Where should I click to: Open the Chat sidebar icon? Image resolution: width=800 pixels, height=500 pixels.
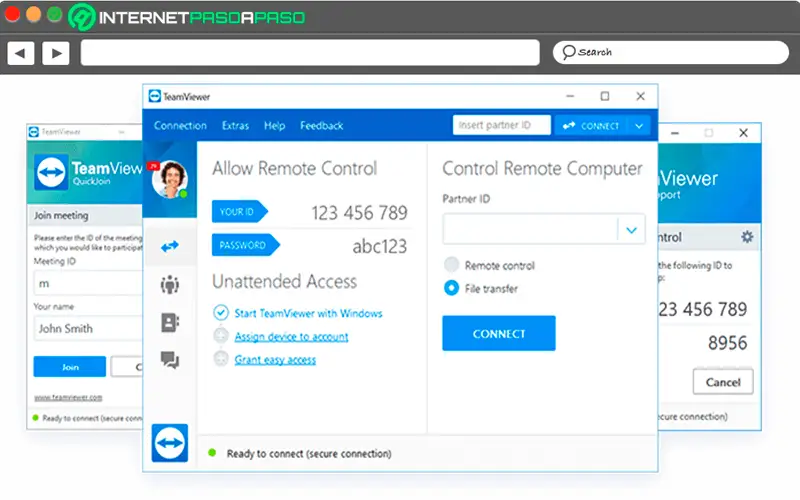[169, 361]
